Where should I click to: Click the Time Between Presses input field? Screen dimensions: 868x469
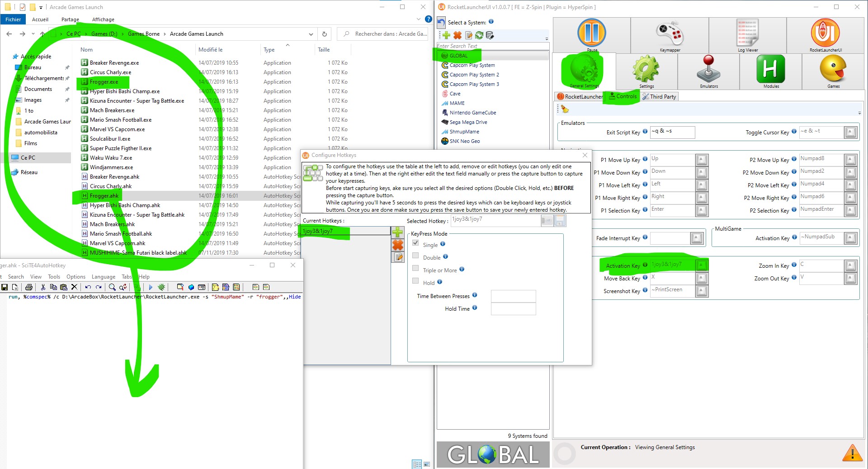point(513,296)
